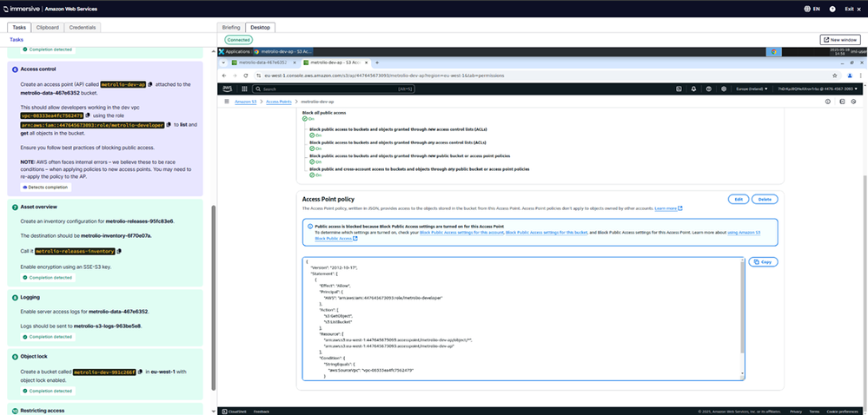Click Edit on the Access Point policy

[x=739, y=199]
